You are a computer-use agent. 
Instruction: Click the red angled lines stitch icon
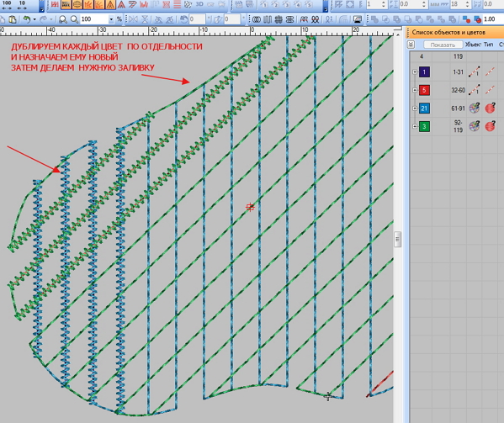coord(132,4)
